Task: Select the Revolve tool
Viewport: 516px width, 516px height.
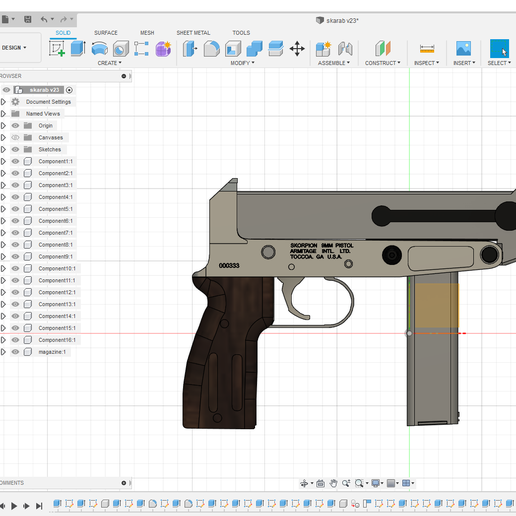Action: pos(99,49)
